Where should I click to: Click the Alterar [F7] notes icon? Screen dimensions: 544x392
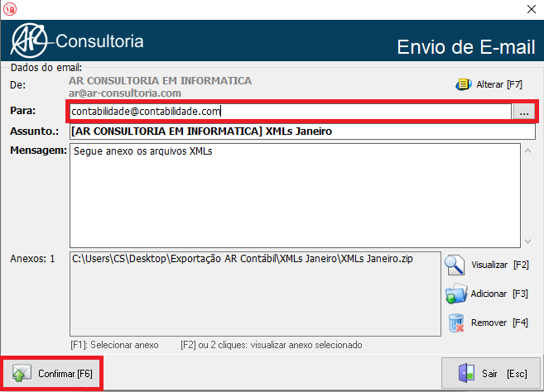pyautogui.click(x=463, y=84)
